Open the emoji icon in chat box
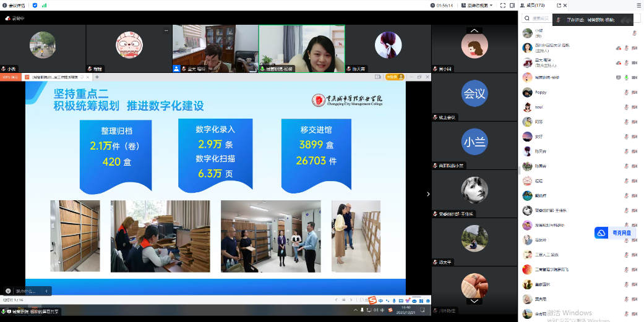The width and height of the screenshot is (644, 322). coord(8,291)
